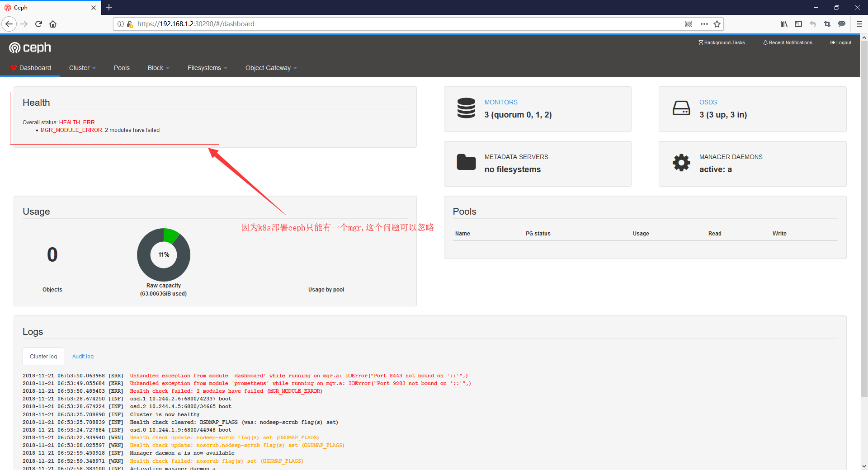Click the undo arrow toolbar icon
The height and width of the screenshot is (470, 868).
(813, 24)
